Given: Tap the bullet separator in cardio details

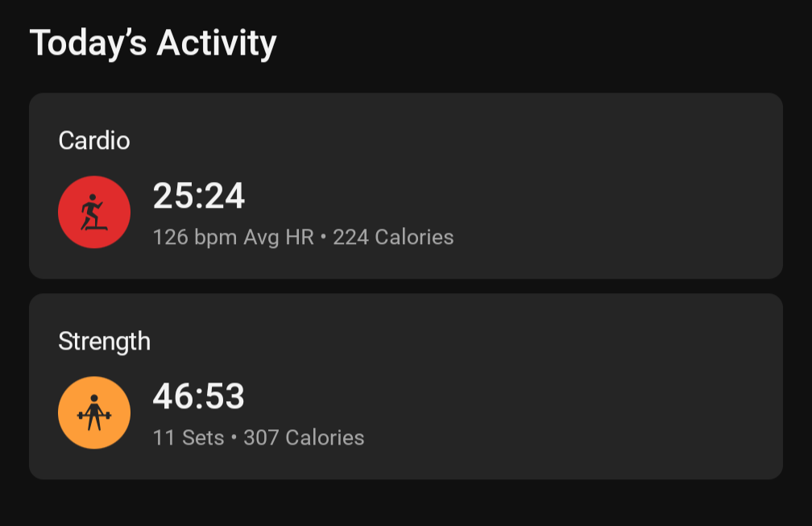Looking at the screenshot, I should pyautogui.click(x=324, y=237).
